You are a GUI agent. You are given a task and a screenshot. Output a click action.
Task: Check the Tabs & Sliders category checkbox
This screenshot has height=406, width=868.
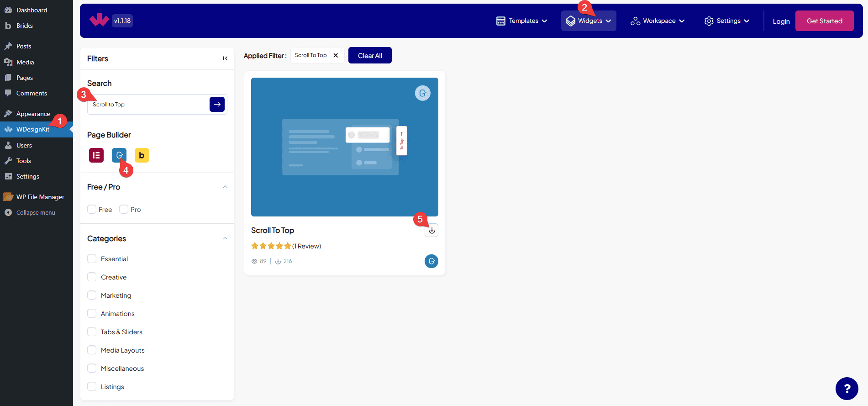click(x=92, y=332)
